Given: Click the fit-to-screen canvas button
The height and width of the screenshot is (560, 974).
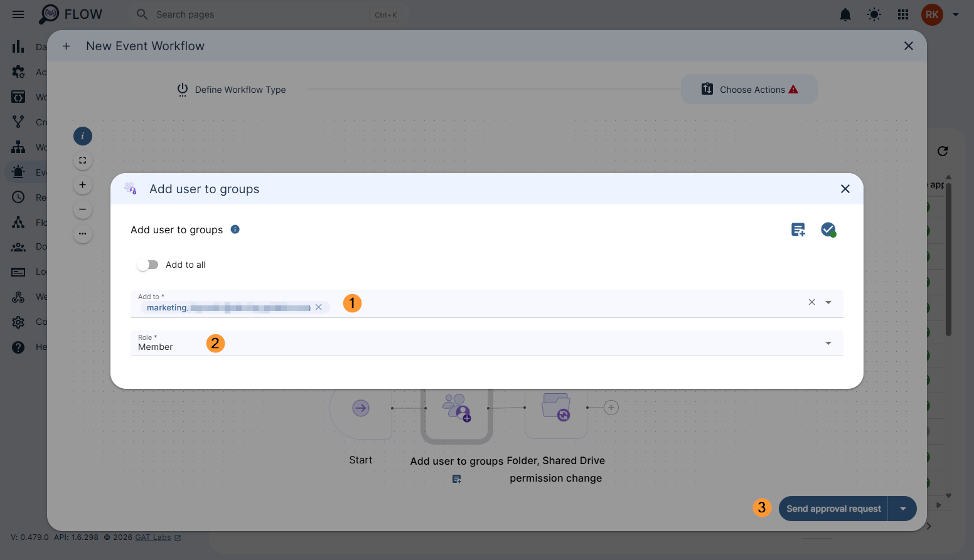Looking at the screenshot, I should tap(83, 161).
